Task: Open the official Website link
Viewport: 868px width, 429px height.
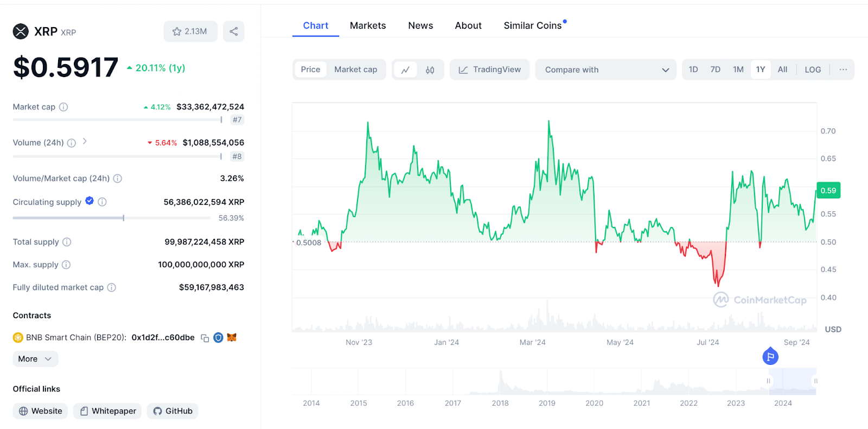Action: click(40, 411)
